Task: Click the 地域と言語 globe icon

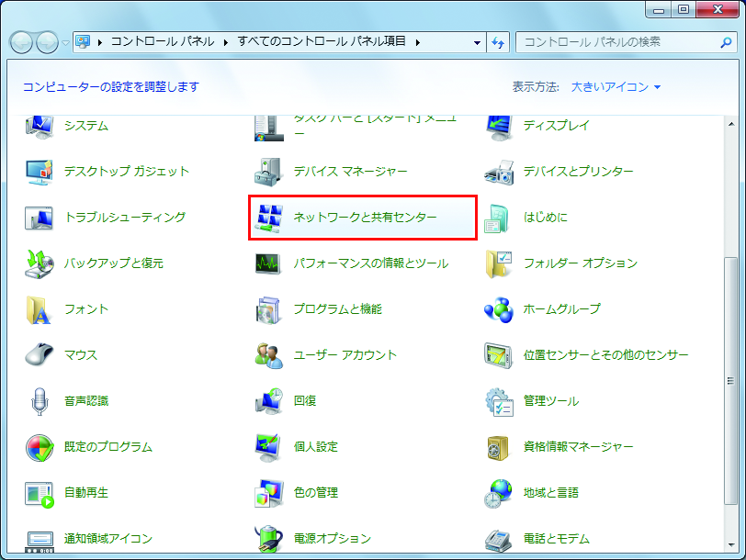Action: pos(499,493)
